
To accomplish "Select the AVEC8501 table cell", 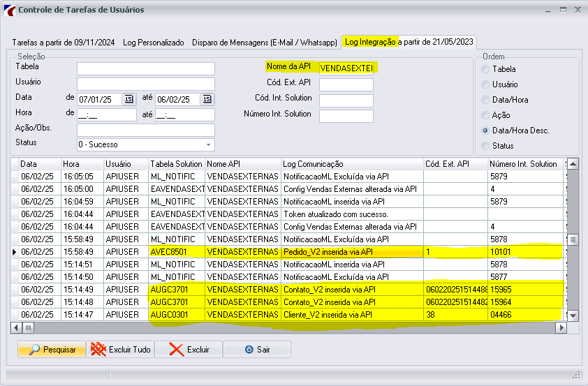I will 177,252.
